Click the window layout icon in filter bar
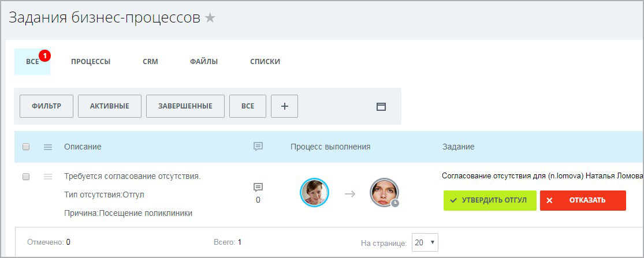 point(381,106)
